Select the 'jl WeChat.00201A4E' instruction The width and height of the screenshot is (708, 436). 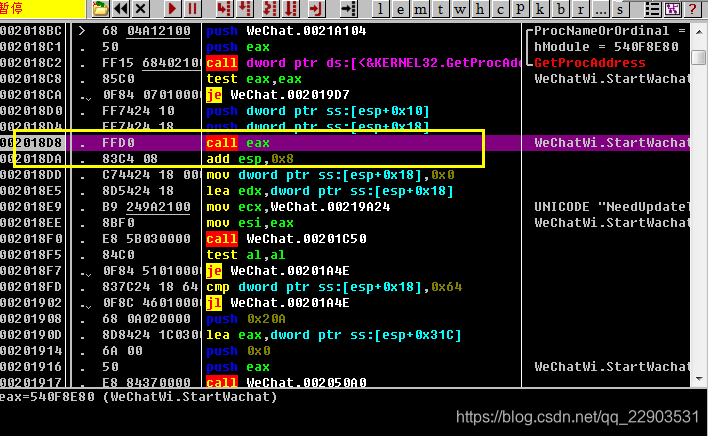(x=278, y=303)
